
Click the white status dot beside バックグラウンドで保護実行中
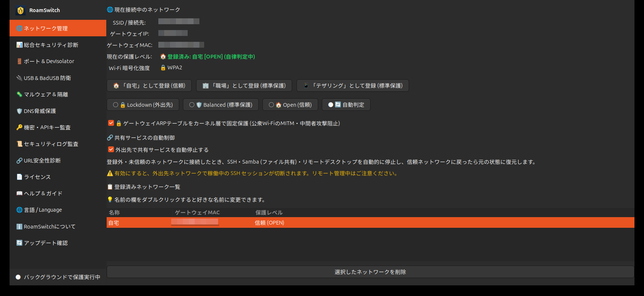click(x=18, y=277)
